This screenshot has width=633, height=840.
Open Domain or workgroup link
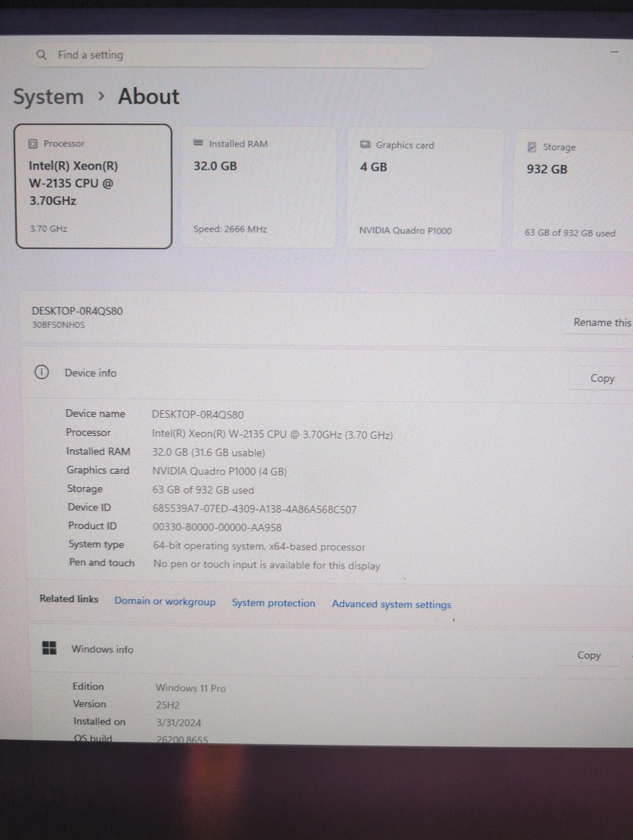pos(165,601)
